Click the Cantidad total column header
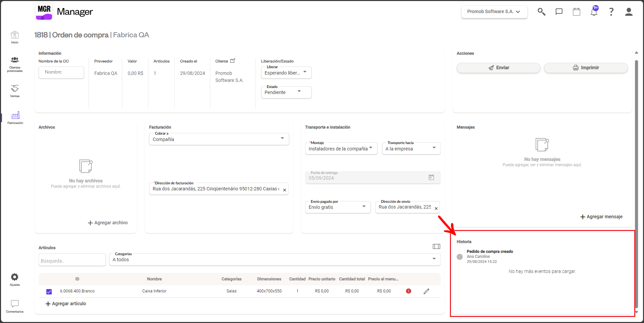 pos(352,279)
